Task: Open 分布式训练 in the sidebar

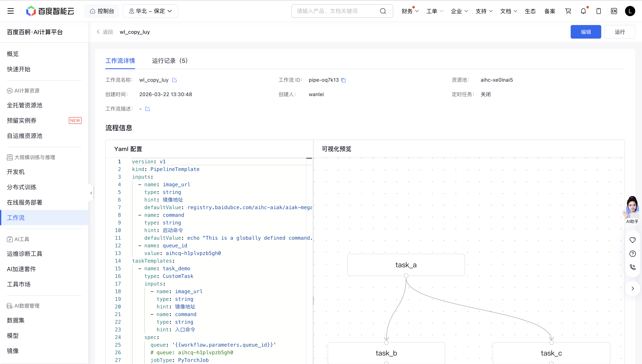Action: point(22,187)
